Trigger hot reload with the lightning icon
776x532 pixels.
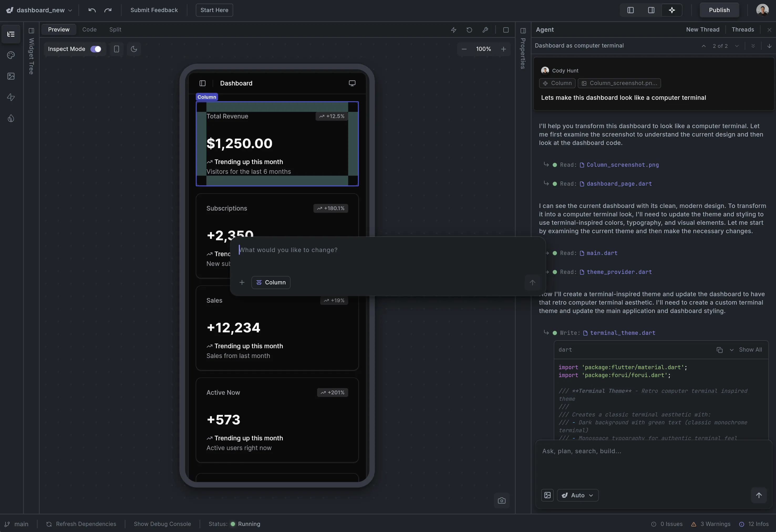(x=453, y=30)
